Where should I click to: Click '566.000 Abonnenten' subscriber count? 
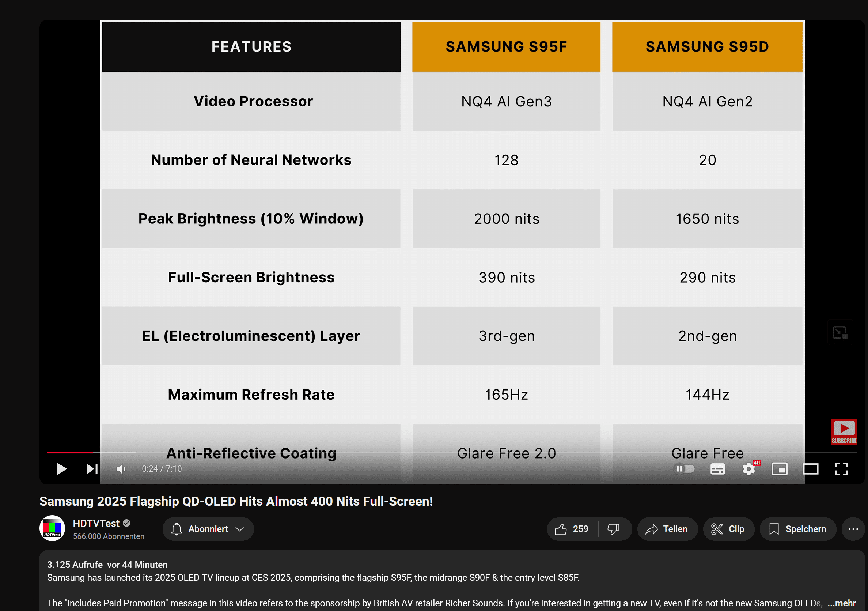pyautogui.click(x=109, y=536)
